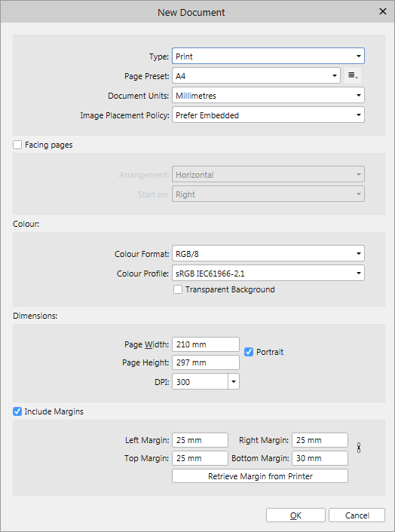395x532 pixels.
Task: Click the OK button
Action: (295, 515)
